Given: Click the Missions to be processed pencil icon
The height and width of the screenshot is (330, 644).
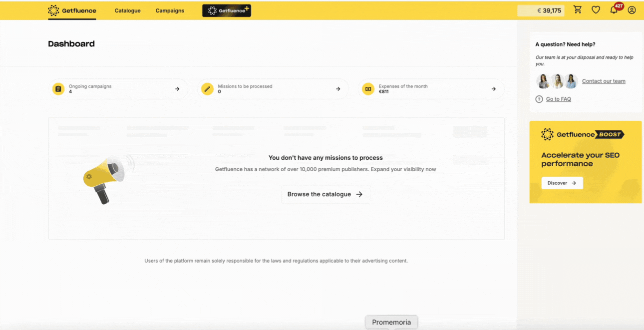Looking at the screenshot, I should click(x=207, y=89).
